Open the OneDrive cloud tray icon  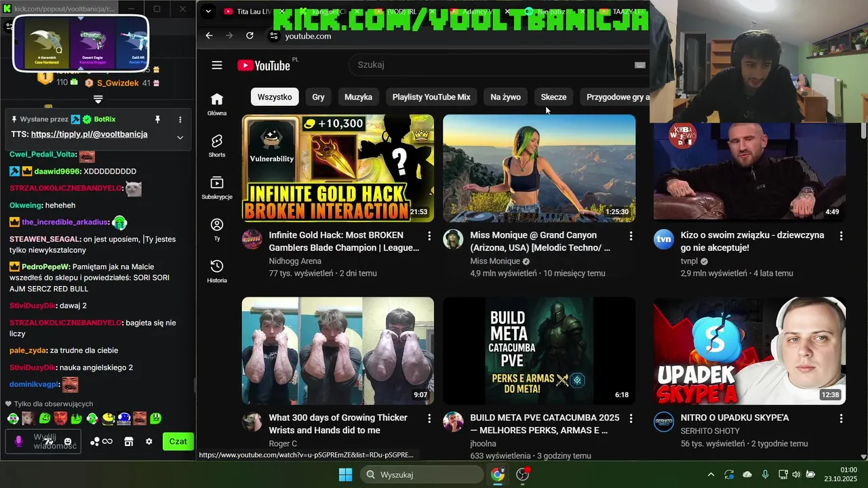tap(747, 474)
